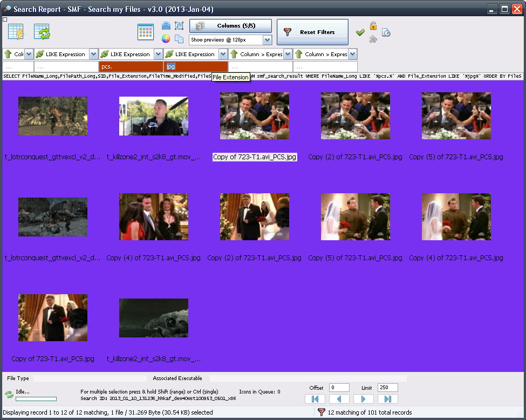Click the open padlock icon
526x420 pixels.
[373, 25]
